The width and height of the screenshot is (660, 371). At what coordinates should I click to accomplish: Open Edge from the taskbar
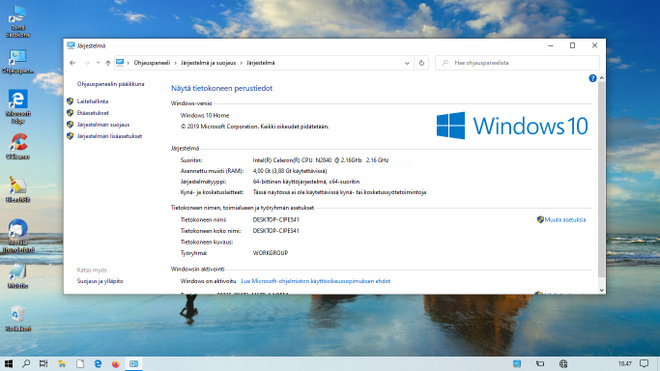[98, 364]
